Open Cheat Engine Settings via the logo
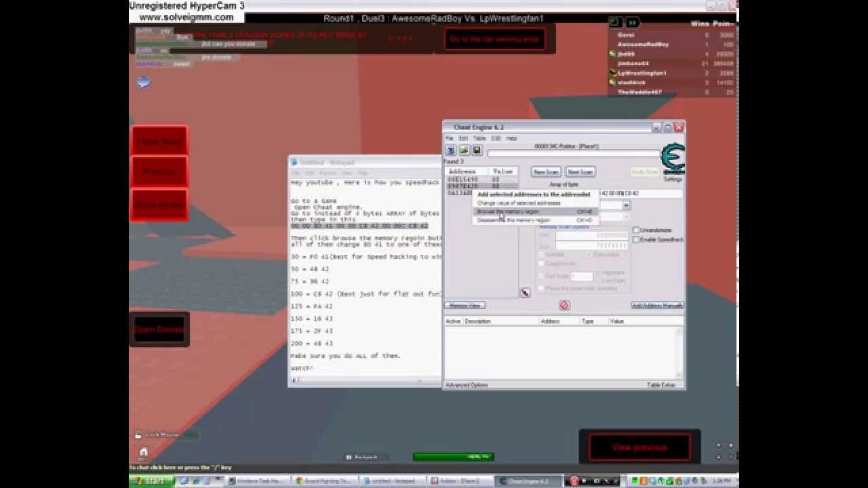Image resolution: width=868 pixels, height=488 pixels. click(672, 161)
